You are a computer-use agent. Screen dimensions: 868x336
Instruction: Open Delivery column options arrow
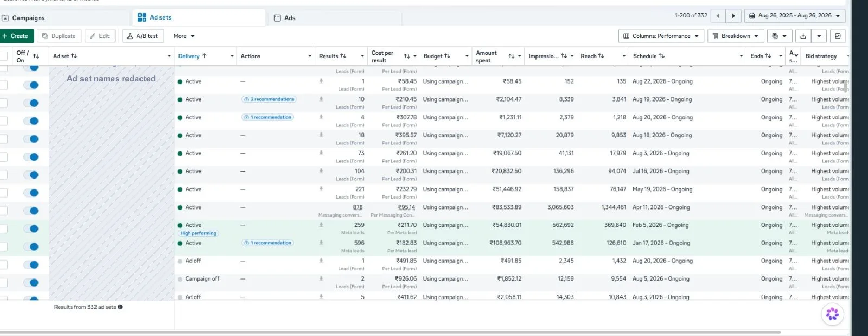click(x=232, y=56)
